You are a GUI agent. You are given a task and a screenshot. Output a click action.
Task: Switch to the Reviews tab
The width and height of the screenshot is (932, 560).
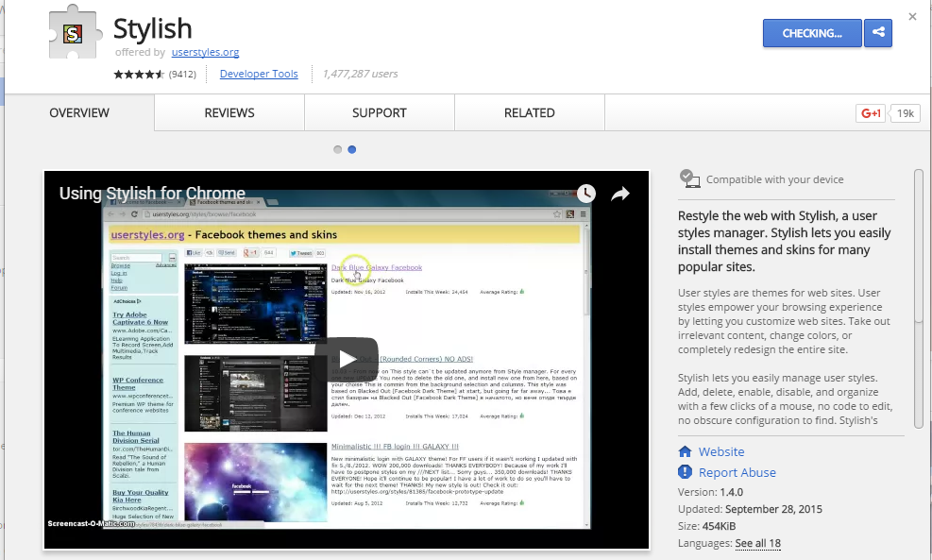click(x=229, y=113)
